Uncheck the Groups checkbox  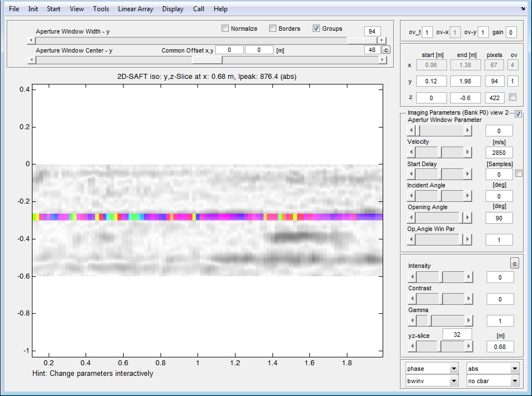316,29
